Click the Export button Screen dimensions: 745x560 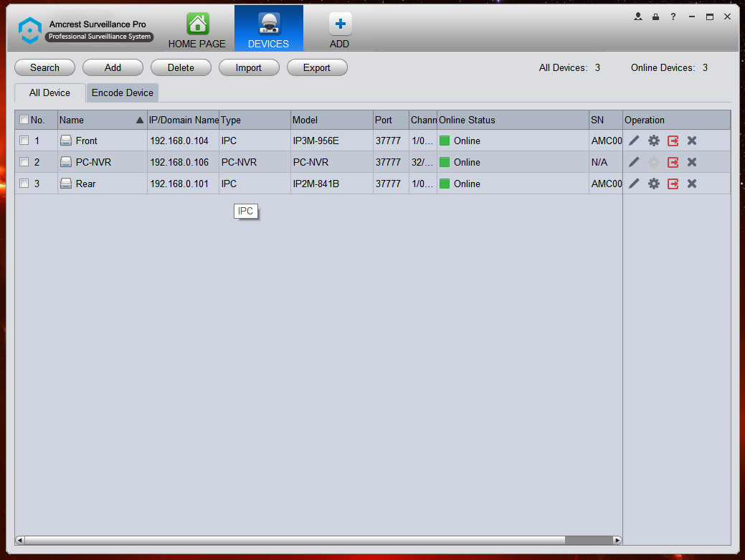pyautogui.click(x=317, y=67)
